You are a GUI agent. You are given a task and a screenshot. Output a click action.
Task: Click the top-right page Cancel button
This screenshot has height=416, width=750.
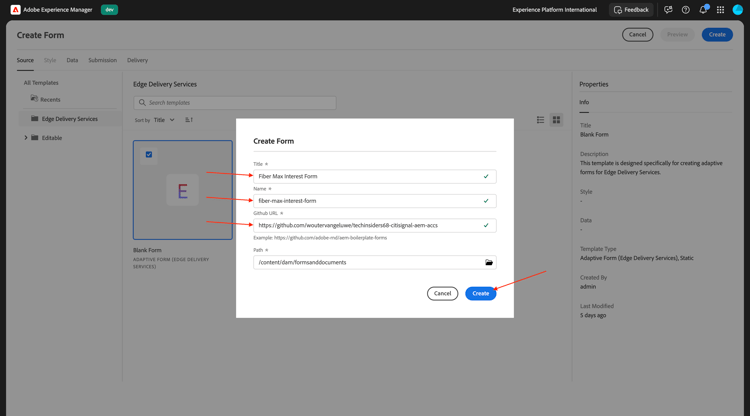pyautogui.click(x=638, y=34)
